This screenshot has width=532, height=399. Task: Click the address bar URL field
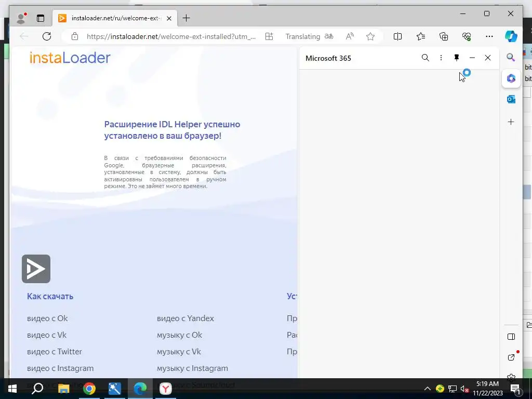pyautogui.click(x=171, y=36)
